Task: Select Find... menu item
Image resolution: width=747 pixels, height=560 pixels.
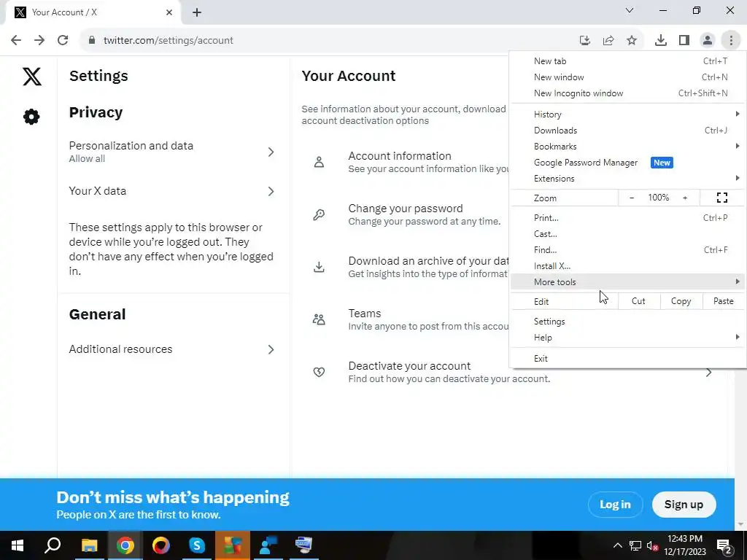Action: click(x=627, y=250)
